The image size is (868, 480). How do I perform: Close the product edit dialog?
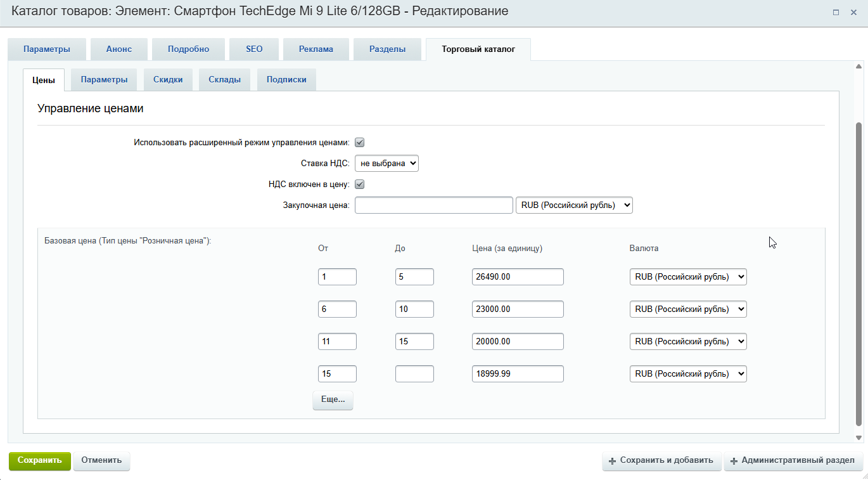pos(853,12)
